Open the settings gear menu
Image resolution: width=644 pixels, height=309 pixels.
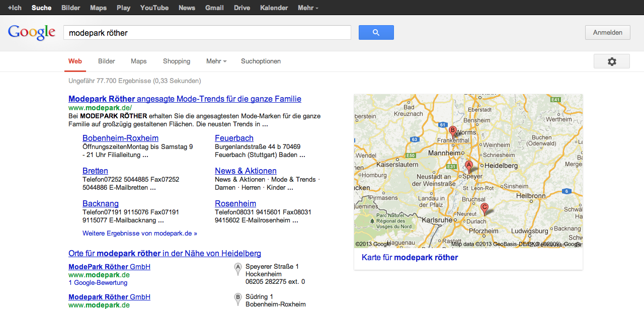pyautogui.click(x=611, y=61)
